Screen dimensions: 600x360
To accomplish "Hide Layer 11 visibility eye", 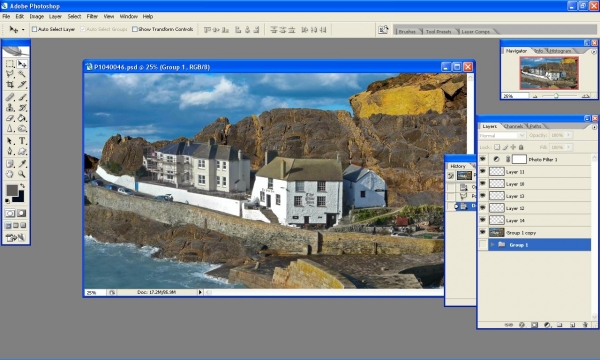I will [x=483, y=171].
